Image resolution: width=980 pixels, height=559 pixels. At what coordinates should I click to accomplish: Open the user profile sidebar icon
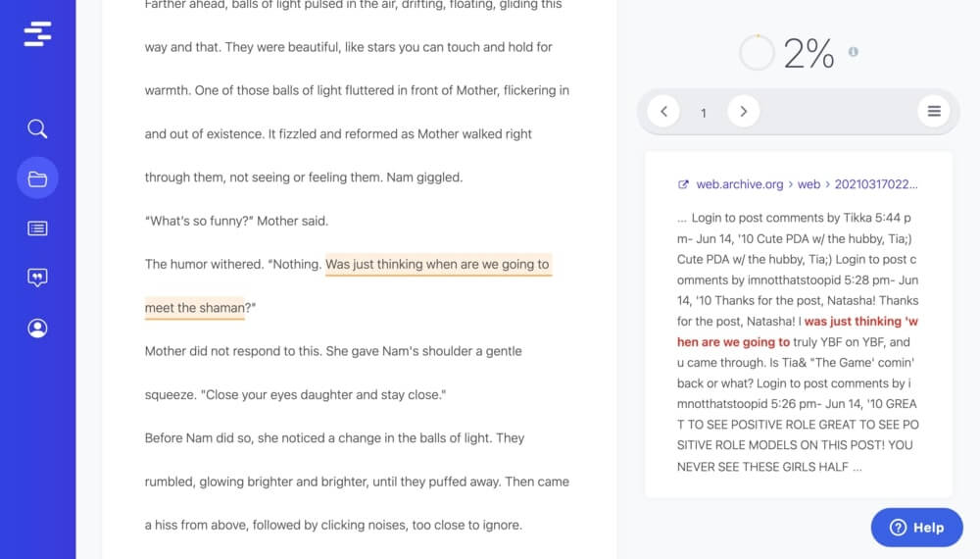(37, 329)
